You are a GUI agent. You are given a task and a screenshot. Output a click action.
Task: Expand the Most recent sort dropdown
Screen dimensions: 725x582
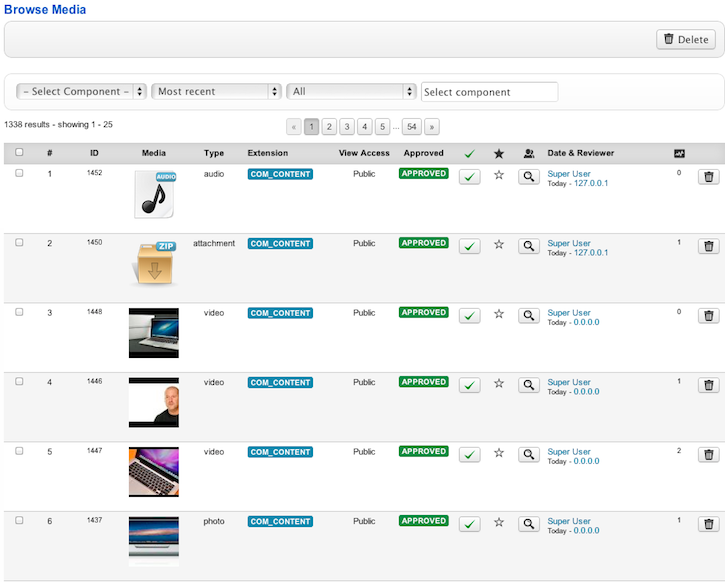217,91
